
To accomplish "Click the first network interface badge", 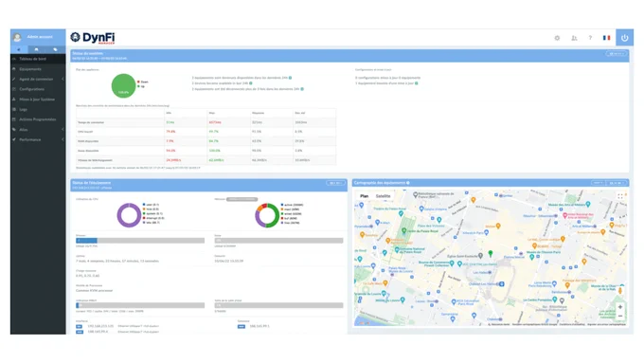I will click(x=79, y=326).
